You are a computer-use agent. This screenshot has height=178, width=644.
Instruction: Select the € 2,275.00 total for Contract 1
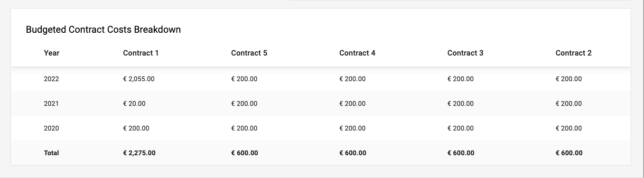pyautogui.click(x=139, y=153)
